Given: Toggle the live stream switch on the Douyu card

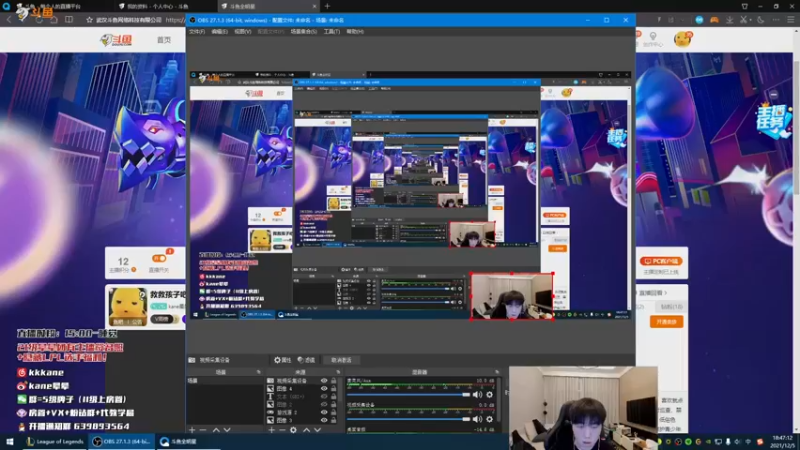Looking at the screenshot, I should coord(159,258).
